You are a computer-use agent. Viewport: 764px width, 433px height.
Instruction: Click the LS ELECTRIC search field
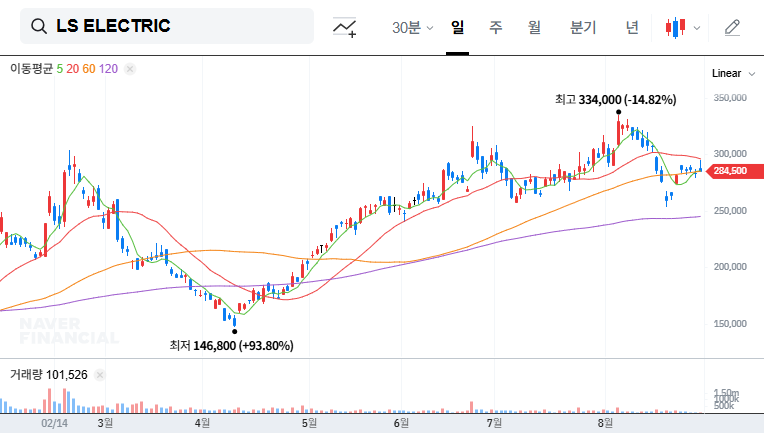point(167,26)
